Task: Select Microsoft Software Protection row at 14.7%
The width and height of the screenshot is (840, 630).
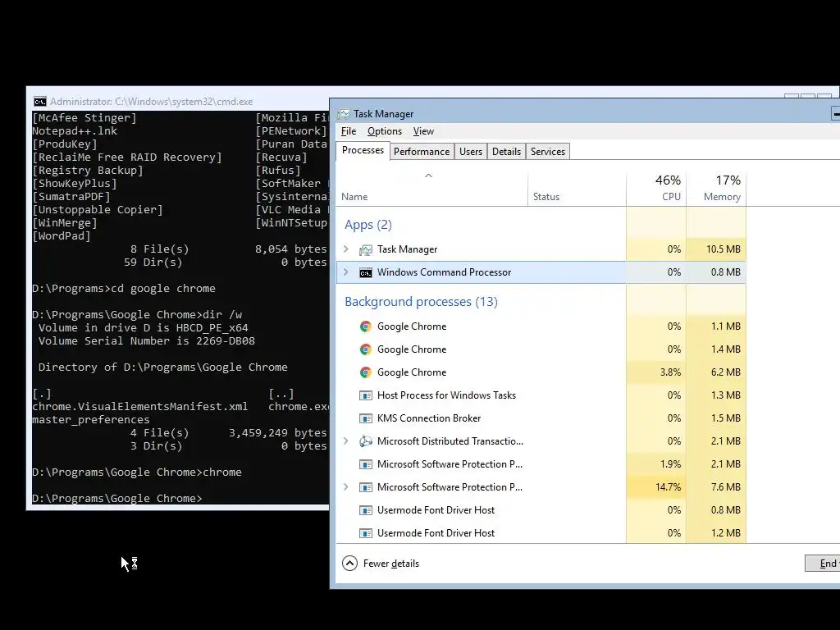Action: click(x=541, y=487)
